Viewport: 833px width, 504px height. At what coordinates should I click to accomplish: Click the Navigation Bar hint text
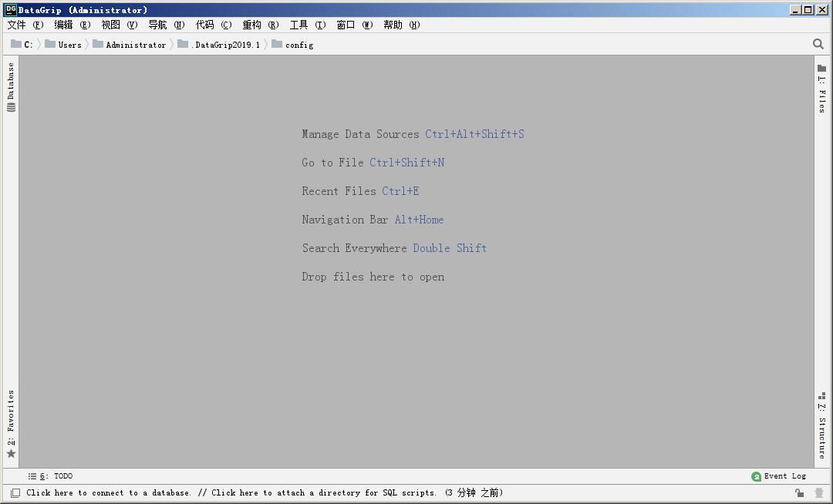[x=345, y=220]
